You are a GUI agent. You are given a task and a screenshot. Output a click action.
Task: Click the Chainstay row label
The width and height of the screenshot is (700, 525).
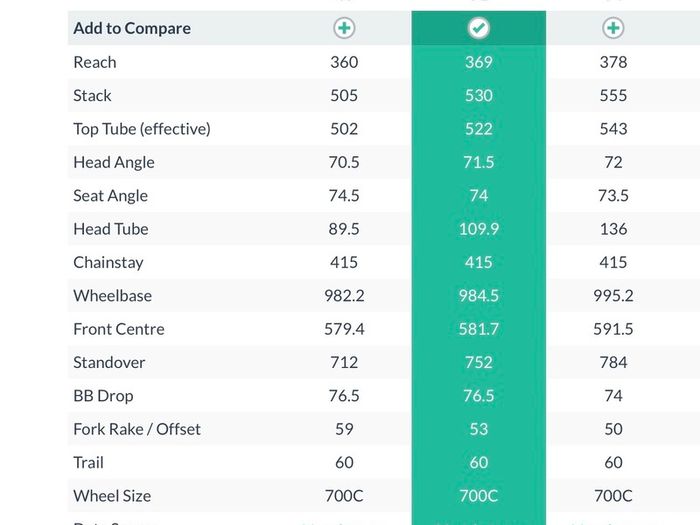108,262
